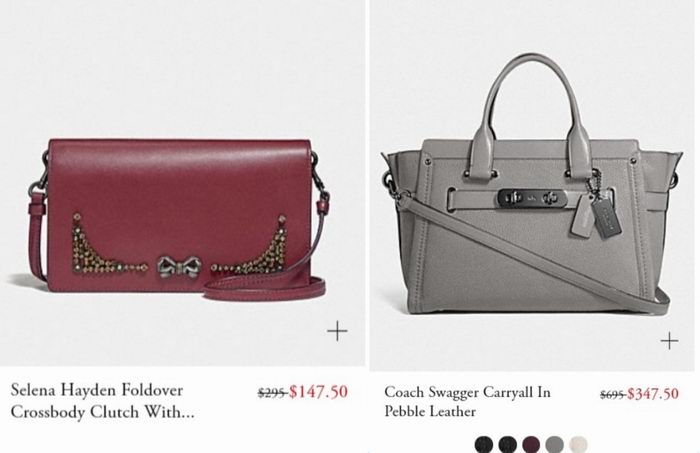
Task: Click the crossed-out $695 original price
Action: (x=613, y=395)
